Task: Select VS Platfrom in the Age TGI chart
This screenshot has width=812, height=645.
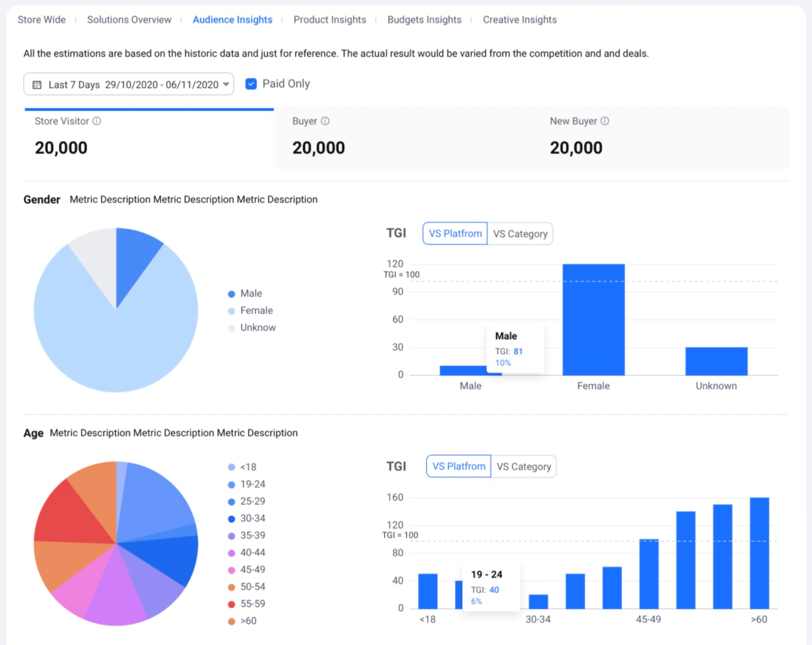Action: point(458,466)
